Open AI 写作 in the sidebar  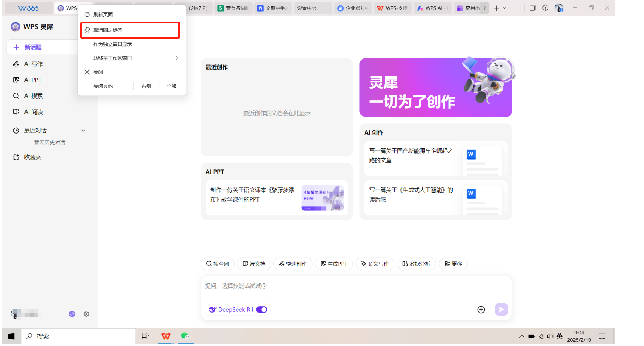pyautogui.click(x=33, y=64)
